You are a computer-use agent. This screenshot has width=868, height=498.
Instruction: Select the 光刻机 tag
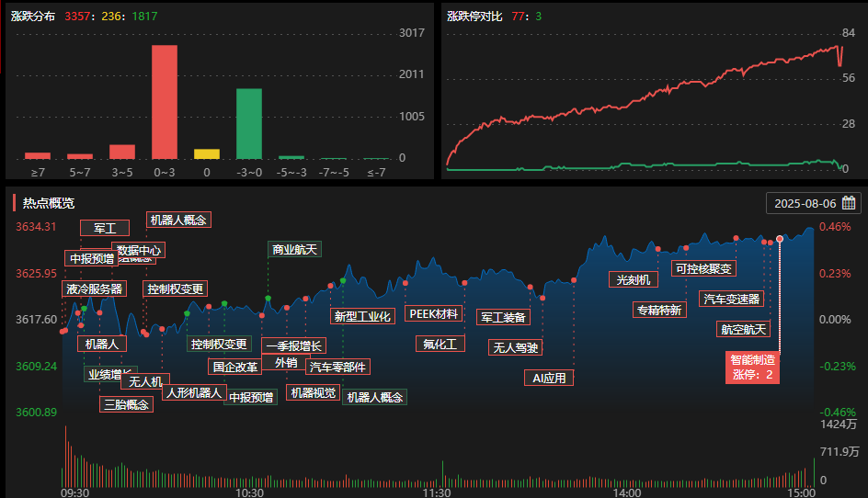click(x=634, y=279)
